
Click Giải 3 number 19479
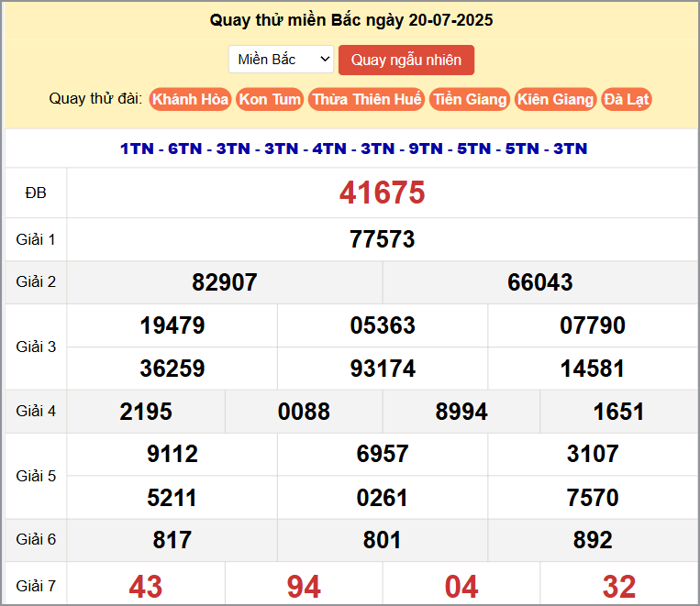point(172,325)
